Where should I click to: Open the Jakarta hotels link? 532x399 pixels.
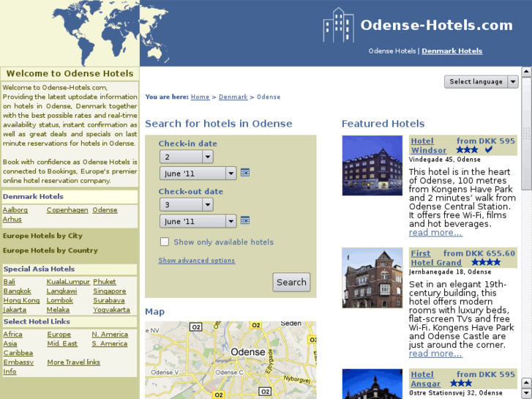coord(15,310)
